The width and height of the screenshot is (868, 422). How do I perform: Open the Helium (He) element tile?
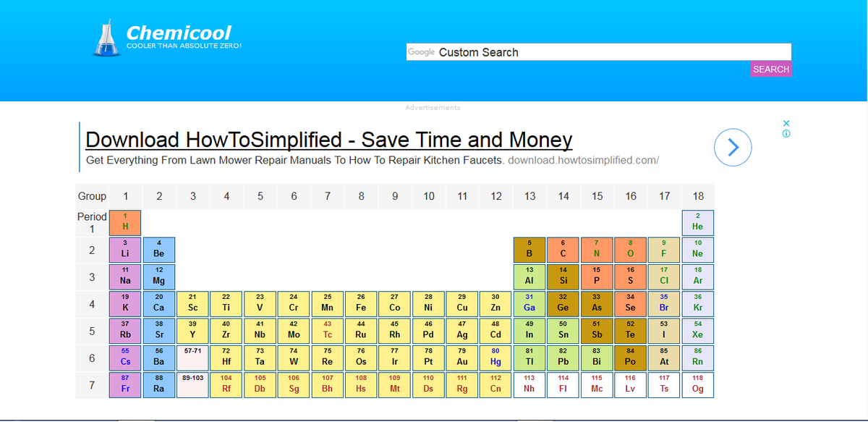click(x=698, y=222)
